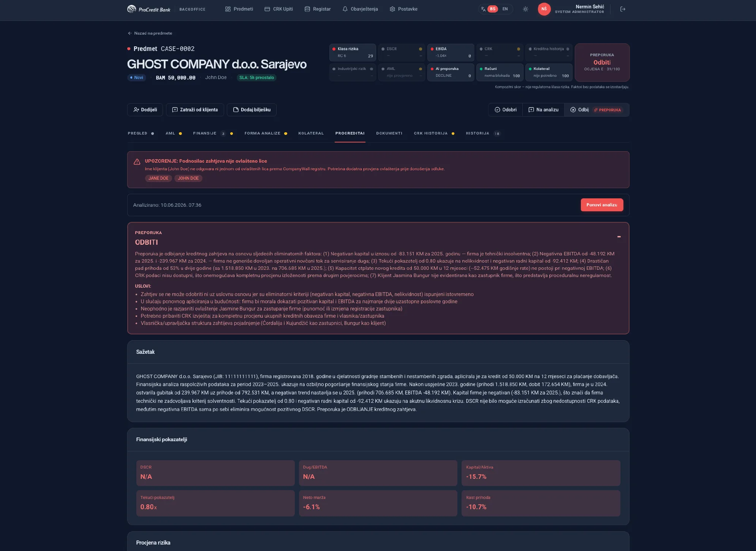Select the PROCREDITAI tab
Screen dimensions: 756x551
tap(350, 133)
